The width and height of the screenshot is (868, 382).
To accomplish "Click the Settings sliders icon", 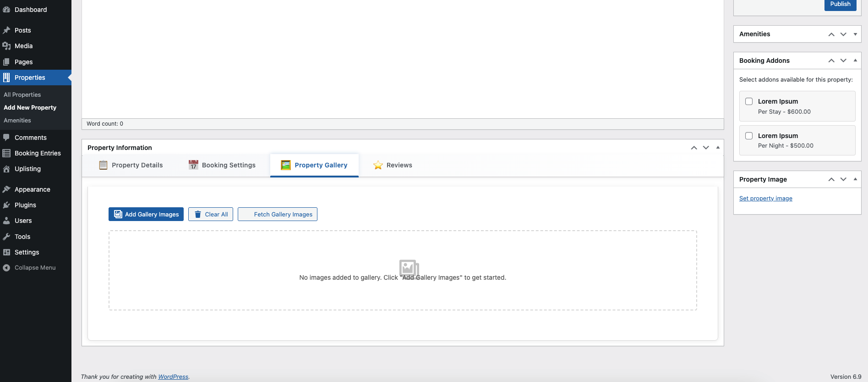I will (6, 252).
